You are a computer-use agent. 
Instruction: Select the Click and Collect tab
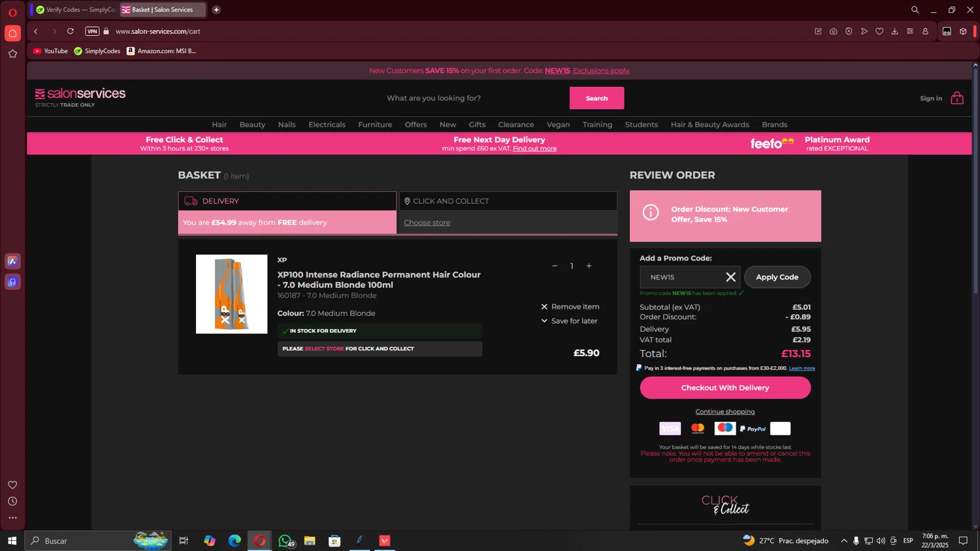(508, 201)
